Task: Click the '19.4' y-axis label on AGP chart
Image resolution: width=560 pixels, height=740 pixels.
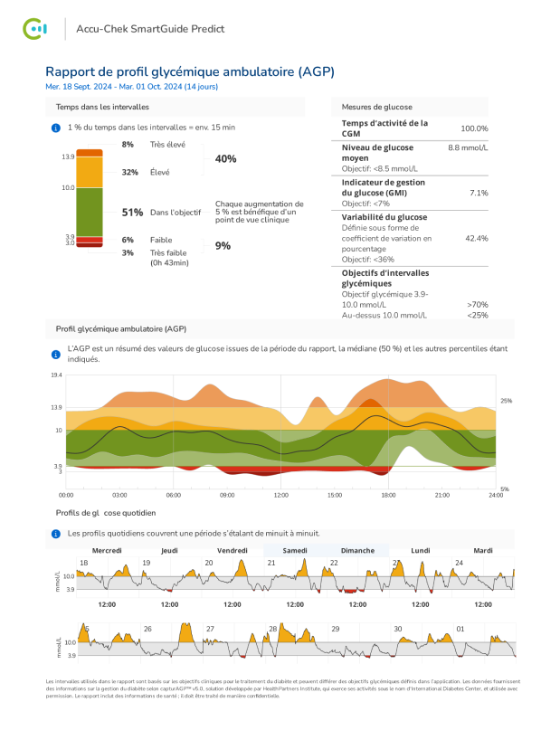Action: (x=56, y=375)
